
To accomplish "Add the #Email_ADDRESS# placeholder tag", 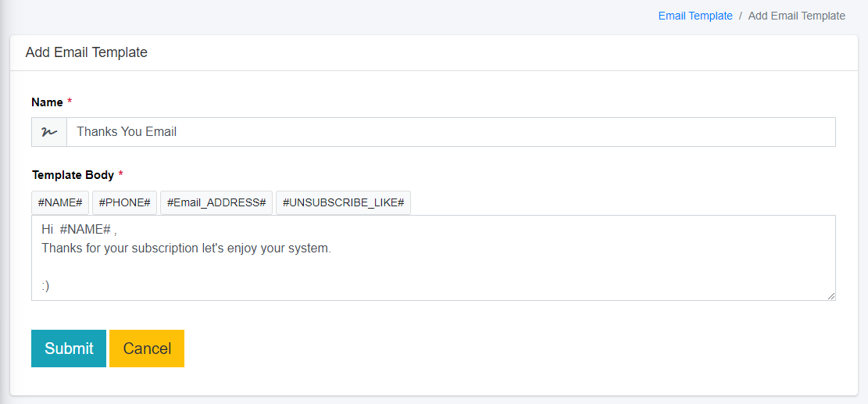I will pyautogui.click(x=216, y=202).
